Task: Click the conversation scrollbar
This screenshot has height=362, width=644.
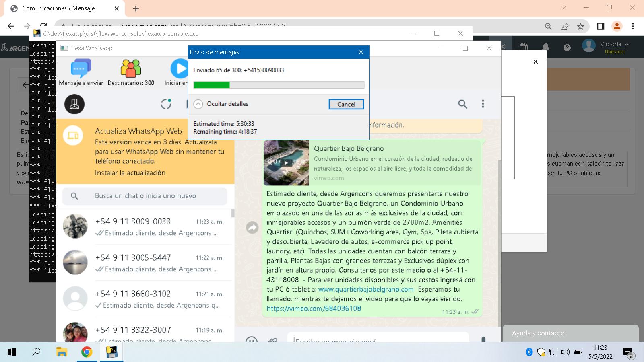Action: [500, 243]
